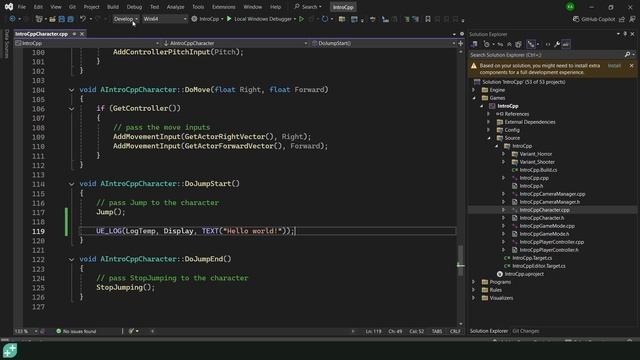Click the green Start Debugging play icon
The image size is (640, 360).
229,19
